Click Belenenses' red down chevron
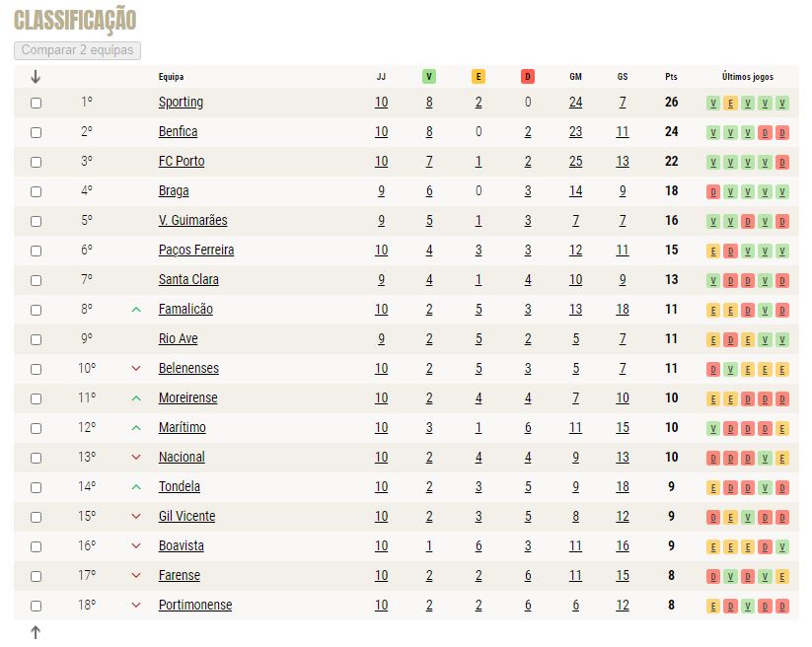 pyautogui.click(x=136, y=369)
